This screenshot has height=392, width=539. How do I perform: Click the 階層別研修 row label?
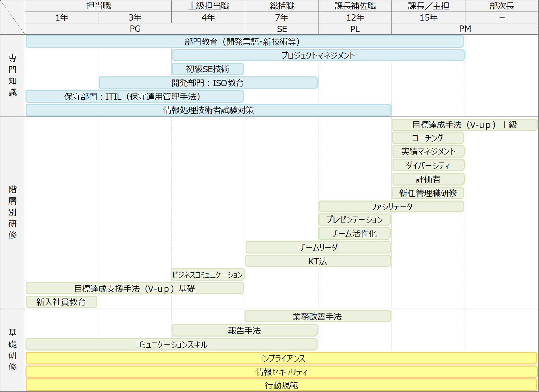point(13,212)
